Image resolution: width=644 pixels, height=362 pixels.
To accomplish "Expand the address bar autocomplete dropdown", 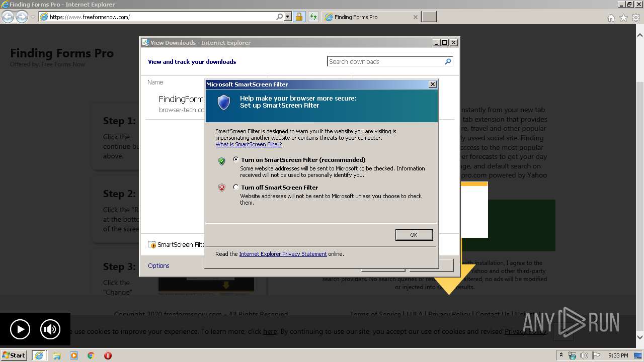I will (288, 17).
